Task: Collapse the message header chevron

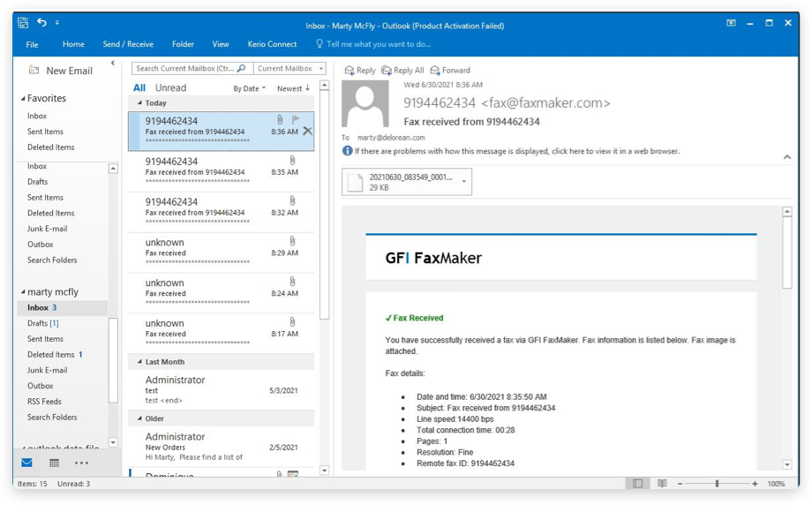Action: point(787,156)
